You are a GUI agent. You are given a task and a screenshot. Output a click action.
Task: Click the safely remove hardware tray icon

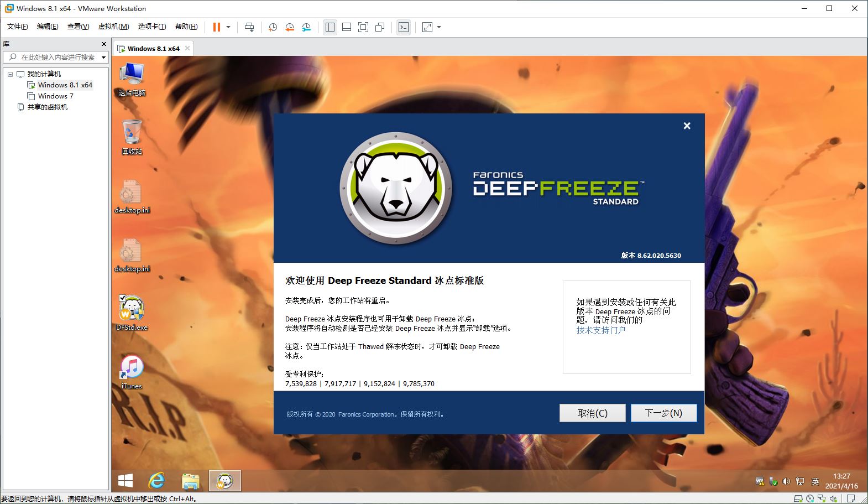click(x=773, y=482)
